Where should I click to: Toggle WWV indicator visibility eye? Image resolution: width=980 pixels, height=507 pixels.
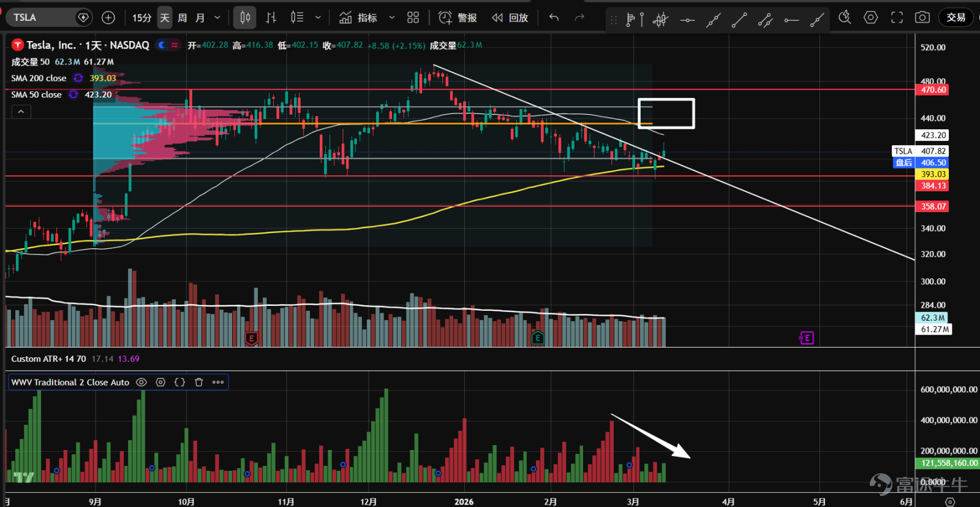pyautogui.click(x=141, y=382)
